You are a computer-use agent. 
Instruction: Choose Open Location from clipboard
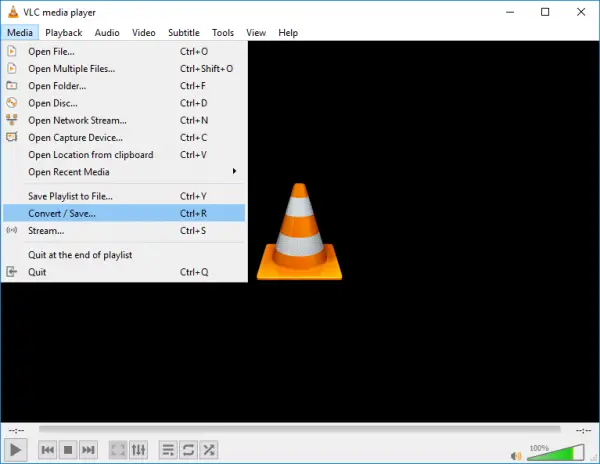pyautogui.click(x=124, y=155)
